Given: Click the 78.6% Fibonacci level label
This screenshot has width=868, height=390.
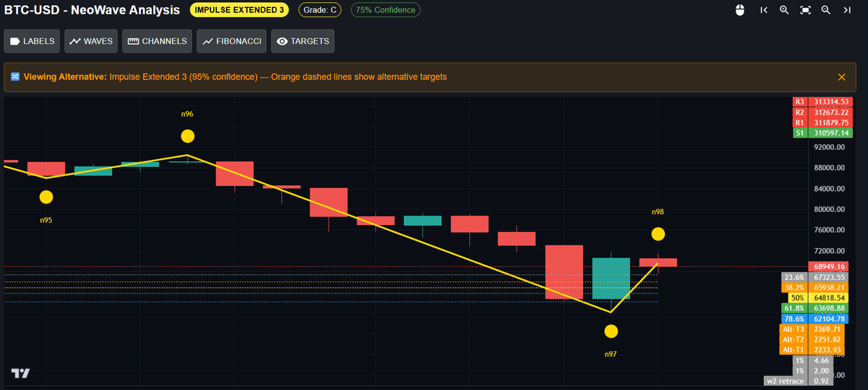Looking at the screenshot, I should [x=816, y=318].
